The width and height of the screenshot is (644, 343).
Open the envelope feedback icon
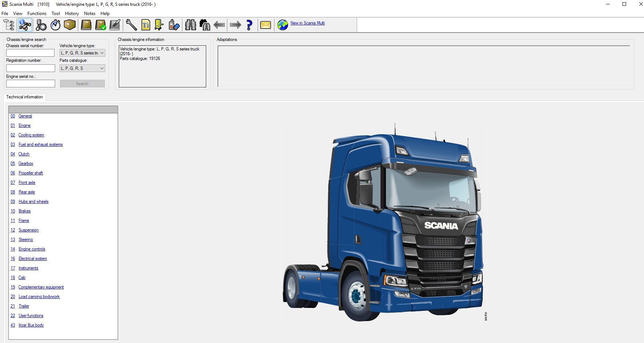(x=265, y=24)
